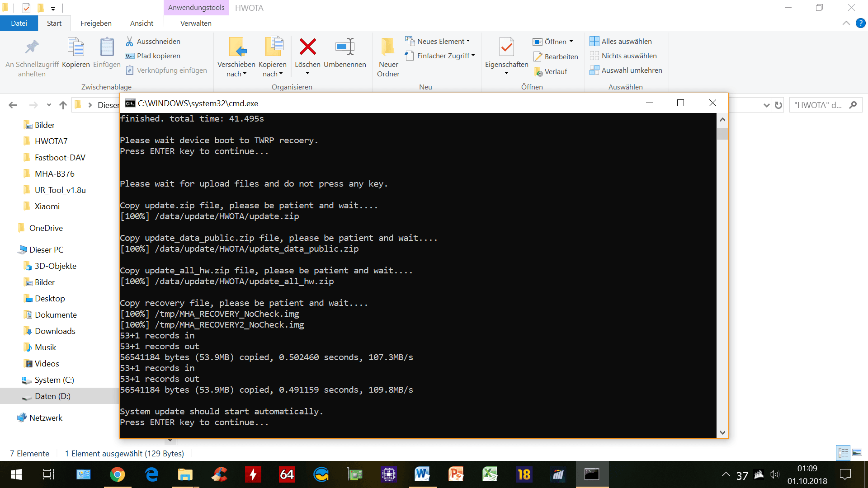Open the volume control in tray
The height and width of the screenshot is (488, 868).
coord(774,474)
